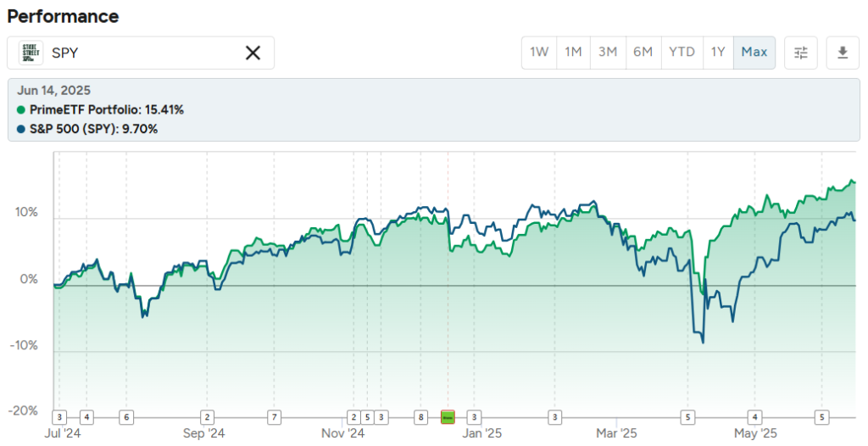Select the Max time range

tap(754, 53)
